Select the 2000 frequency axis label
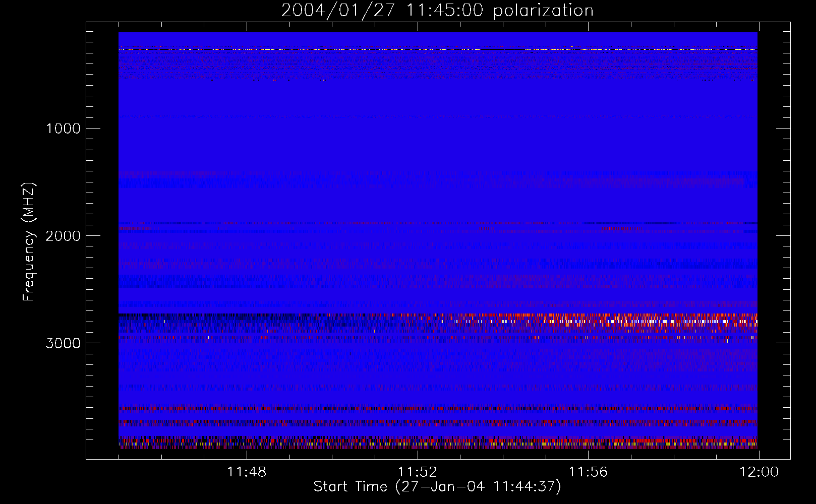This screenshot has width=816, height=504. point(63,236)
